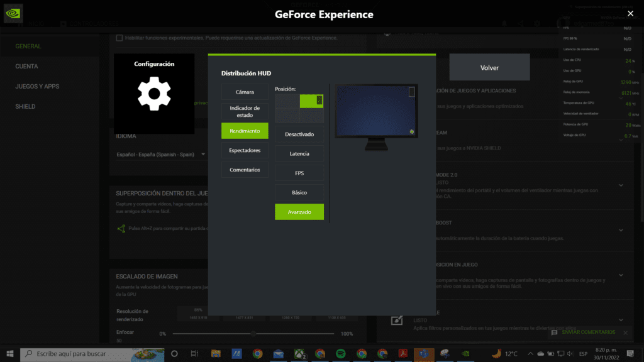Expand the MODE 2.0 section chevron
The height and width of the screenshot is (362, 644).
coord(621,185)
